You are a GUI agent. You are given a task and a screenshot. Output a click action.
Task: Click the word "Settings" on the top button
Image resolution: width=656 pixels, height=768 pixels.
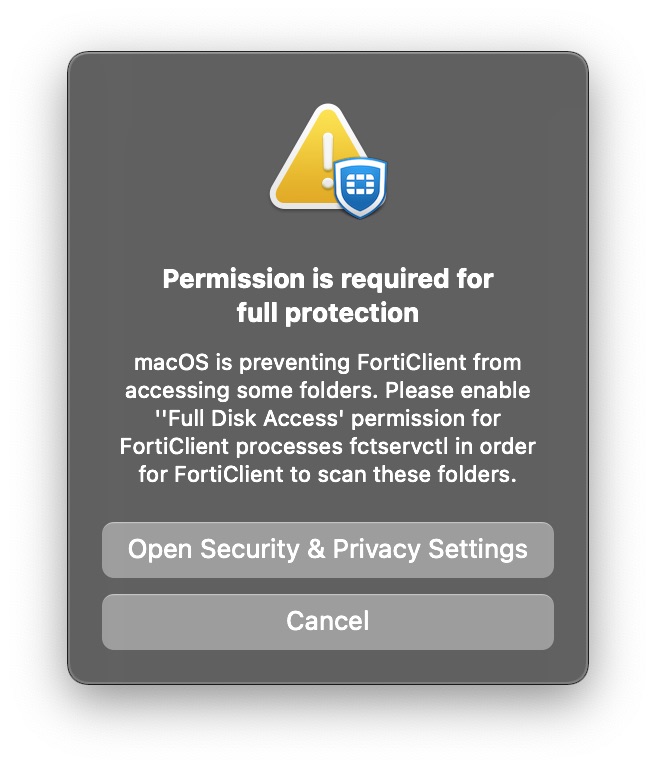pyautogui.click(x=478, y=550)
